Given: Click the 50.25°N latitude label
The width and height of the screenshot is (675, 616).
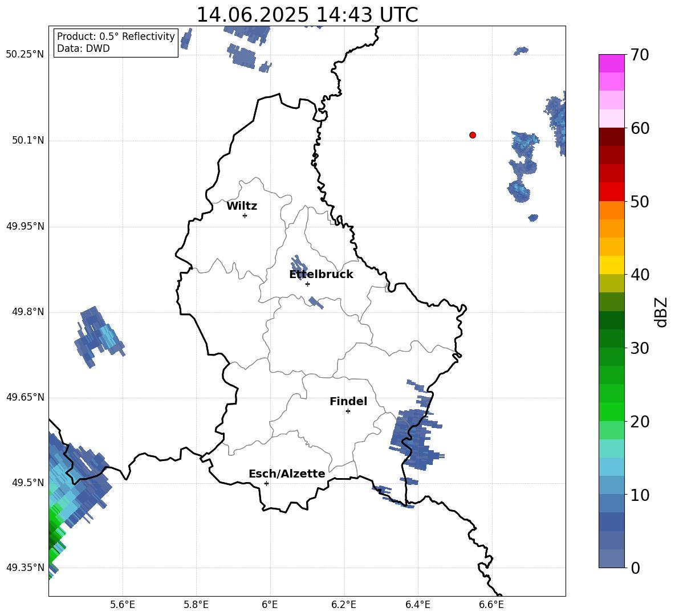Looking at the screenshot, I should [x=25, y=55].
